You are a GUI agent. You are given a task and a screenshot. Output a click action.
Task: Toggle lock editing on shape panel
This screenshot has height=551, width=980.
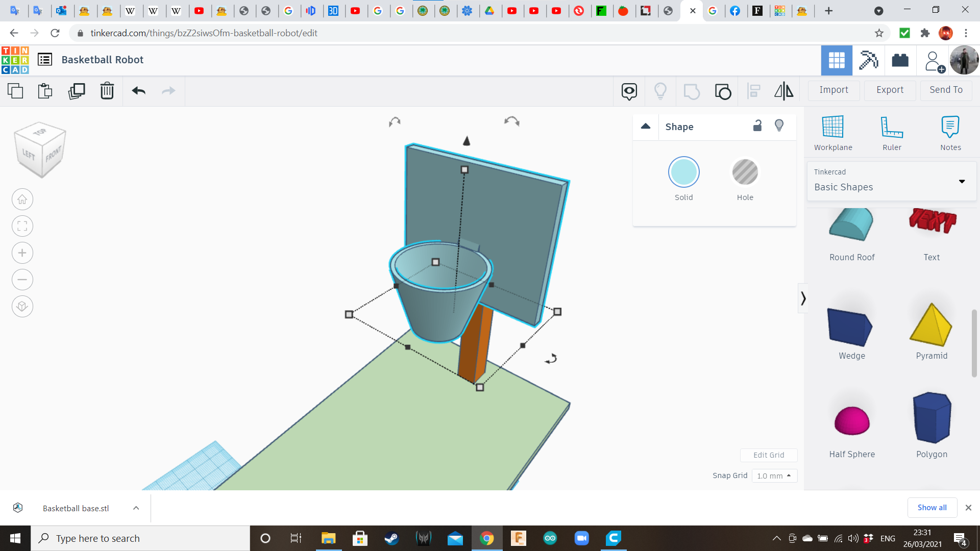click(x=757, y=126)
